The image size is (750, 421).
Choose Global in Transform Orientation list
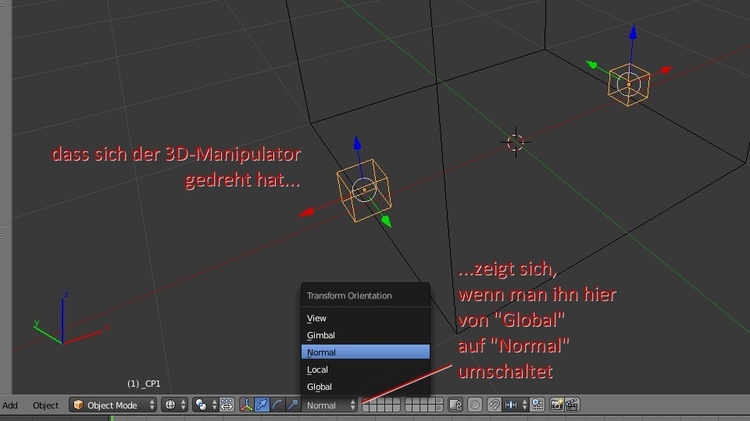click(365, 387)
